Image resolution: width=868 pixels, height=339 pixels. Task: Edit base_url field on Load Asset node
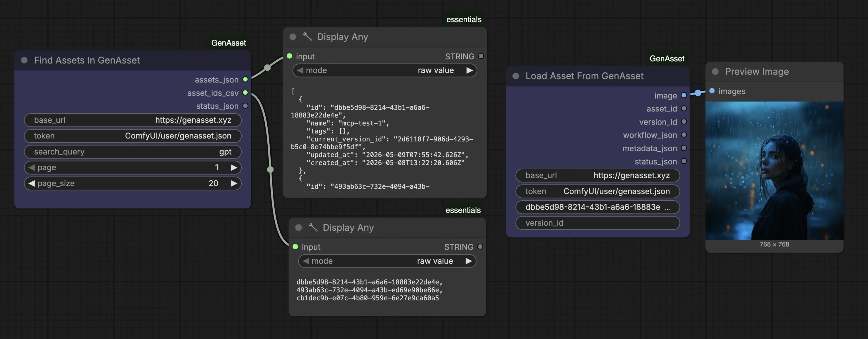597,175
